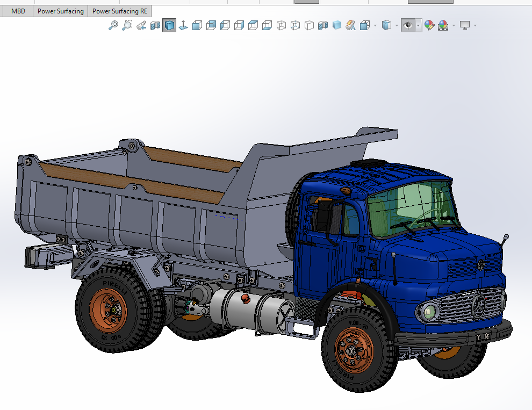Screen dimensions: 532x410
Task: Toggle the Hide/Show Items eye button
Action: coord(408,25)
